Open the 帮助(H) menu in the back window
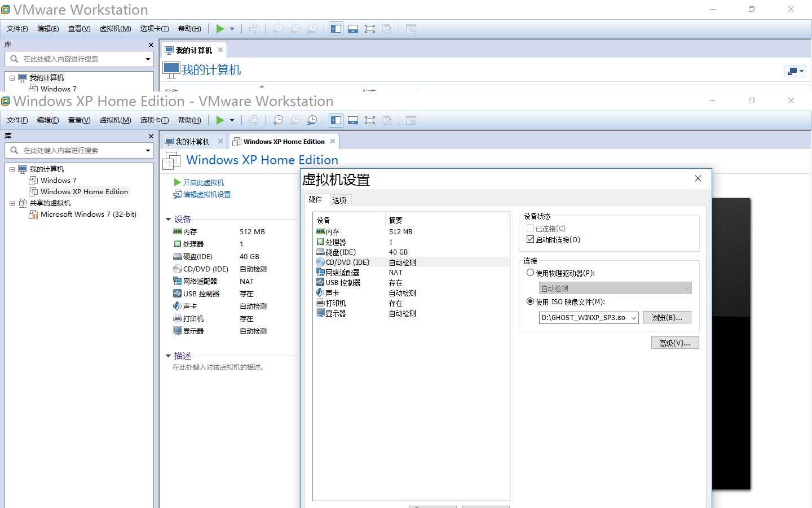Screen dimensions: 812x508 189,29
